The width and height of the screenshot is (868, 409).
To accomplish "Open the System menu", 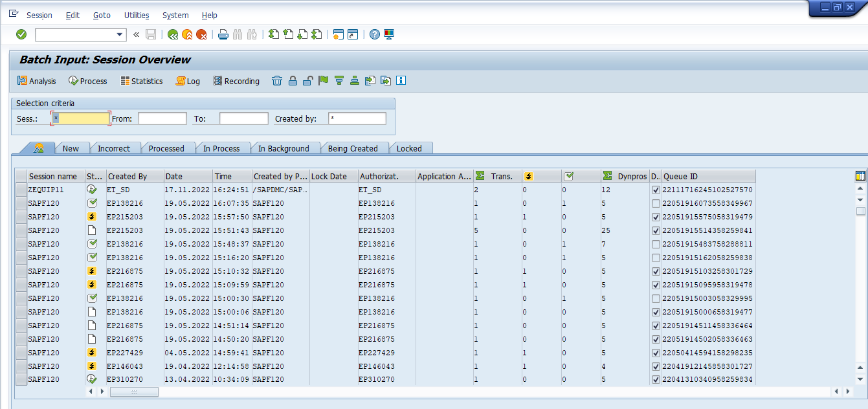I will 175,15.
